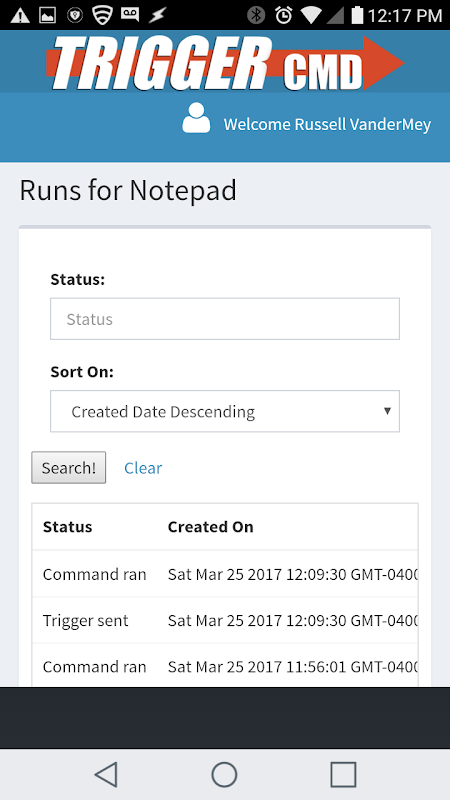Tap the Sort On dropdown arrow
This screenshot has width=450, height=800.
387,411
